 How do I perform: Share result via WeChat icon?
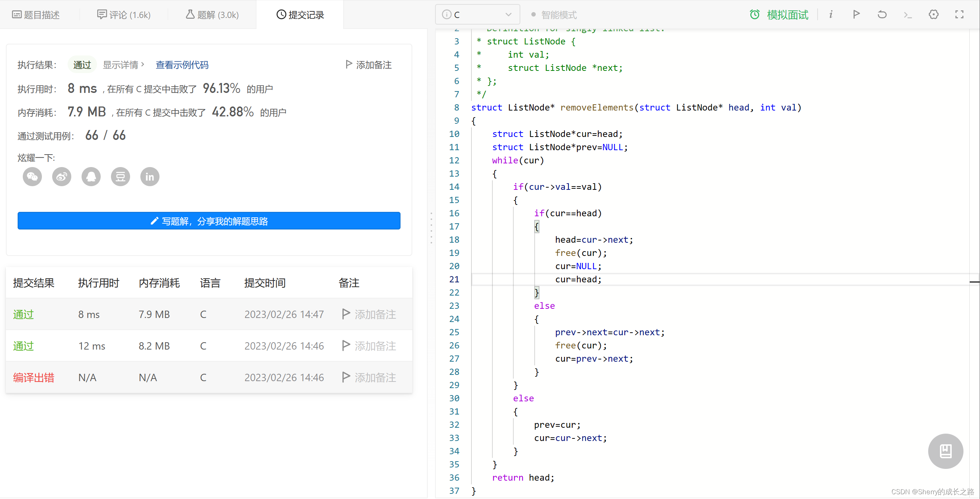(x=32, y=177)
